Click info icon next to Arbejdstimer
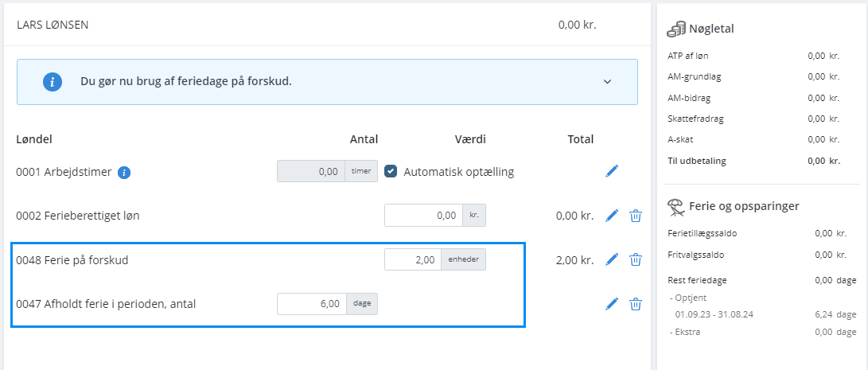Screen dimensions: 868x370 (x=124, y=172)
